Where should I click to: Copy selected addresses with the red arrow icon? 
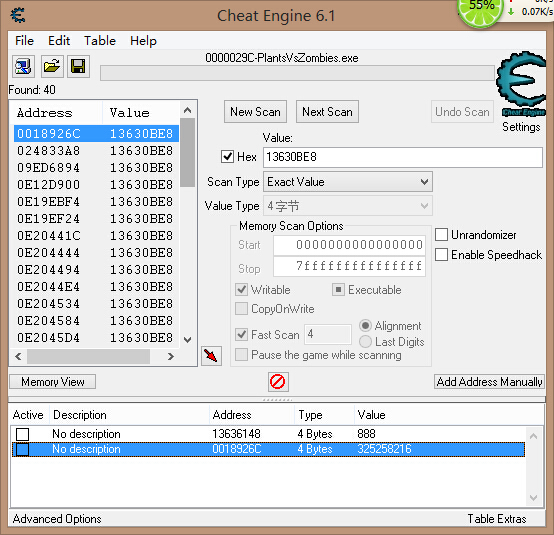coord(211,356)
